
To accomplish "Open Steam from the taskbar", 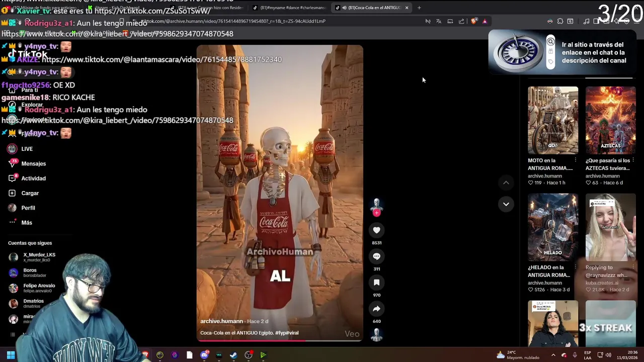I will pos(233,355).
